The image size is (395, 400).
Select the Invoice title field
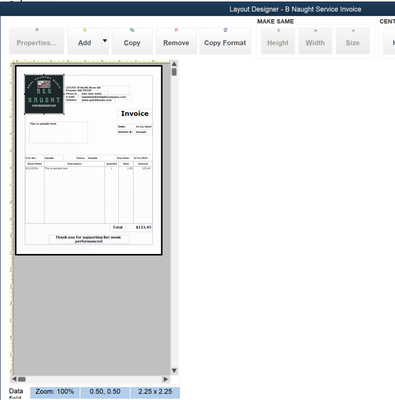click(x=135, y=113)
